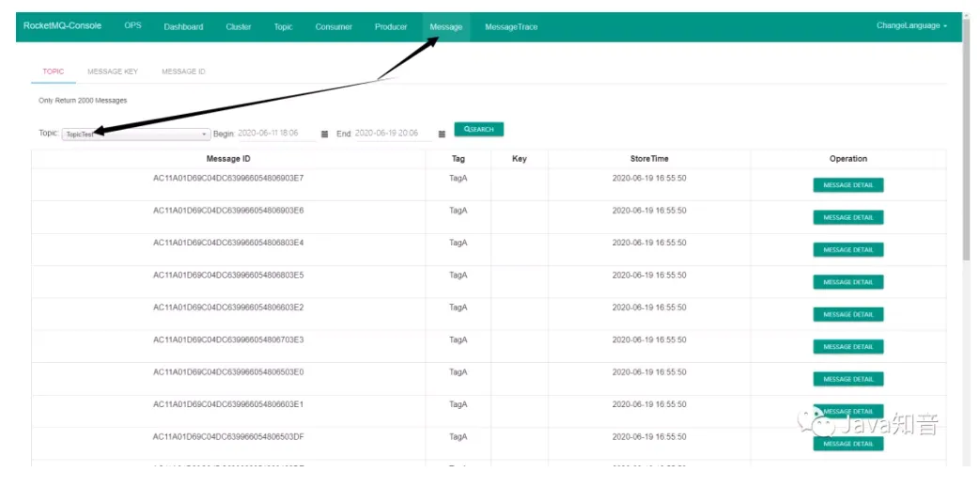This screenshot has height=488, width=980.
Task: Select message ID AC11A01D69C04DC639966054806503E0
Action: pyautogui.click(x=228, y=372)
